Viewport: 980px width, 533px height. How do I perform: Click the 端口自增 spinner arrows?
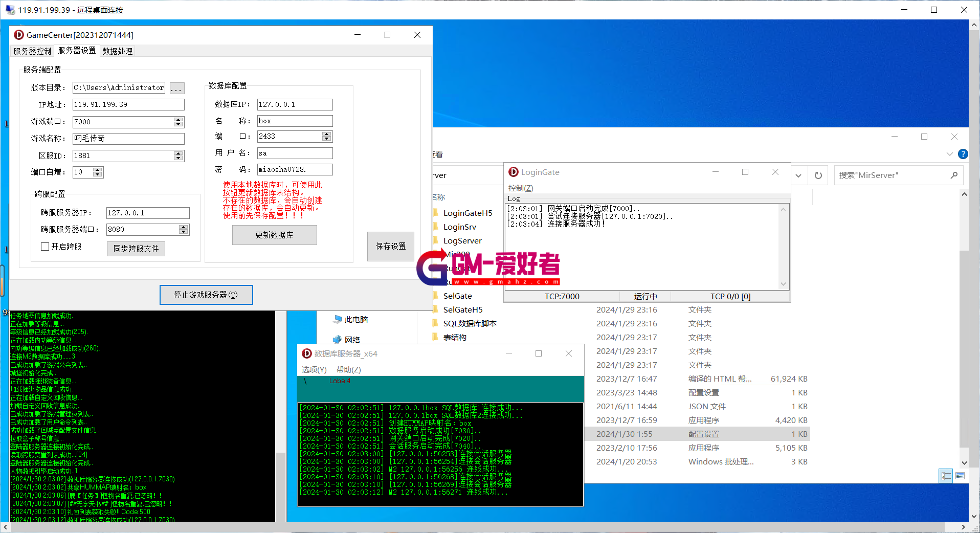click(97, 172)
